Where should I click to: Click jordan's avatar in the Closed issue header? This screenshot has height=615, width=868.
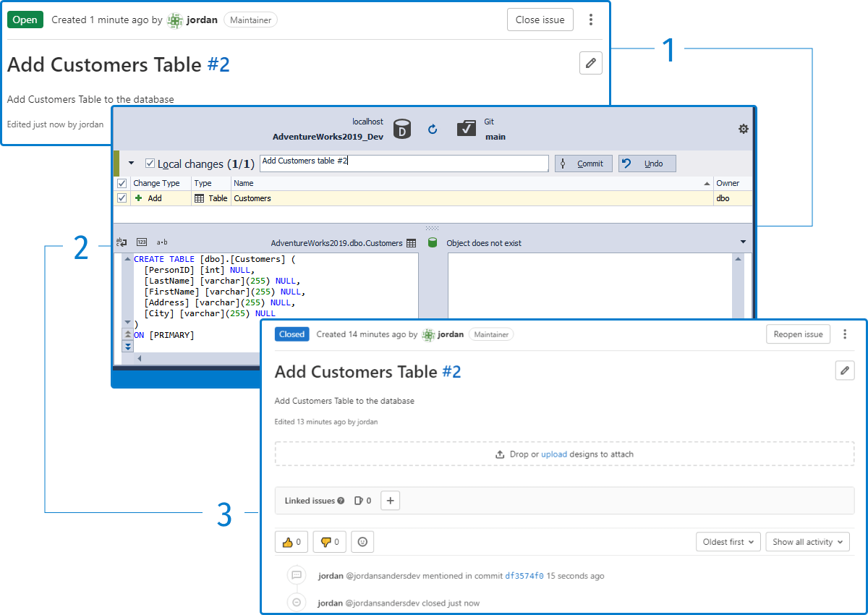(428, 334)
